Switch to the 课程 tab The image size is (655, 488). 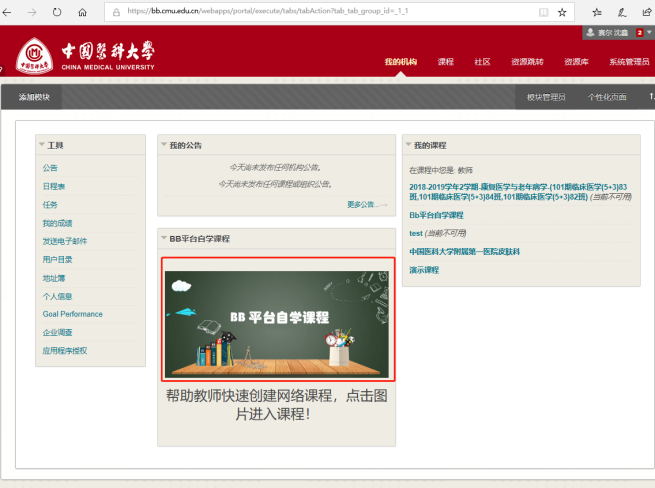pyautogui.click(x=445, y=62)
